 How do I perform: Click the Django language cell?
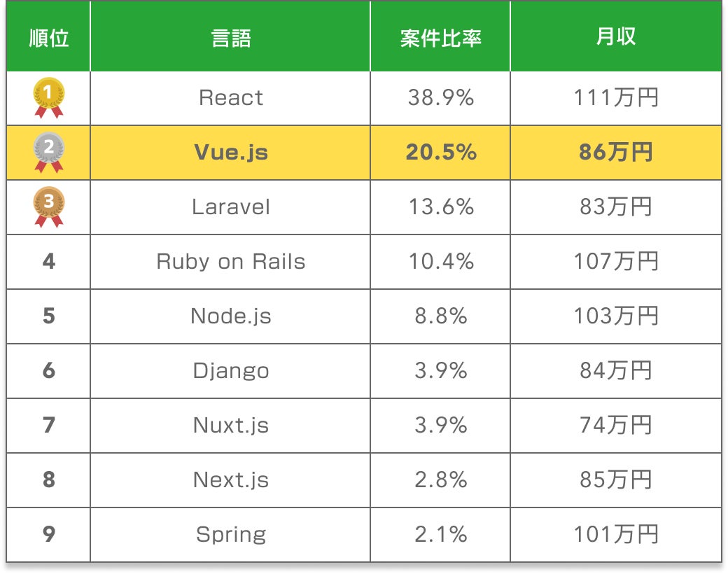[x=230, y=370]
